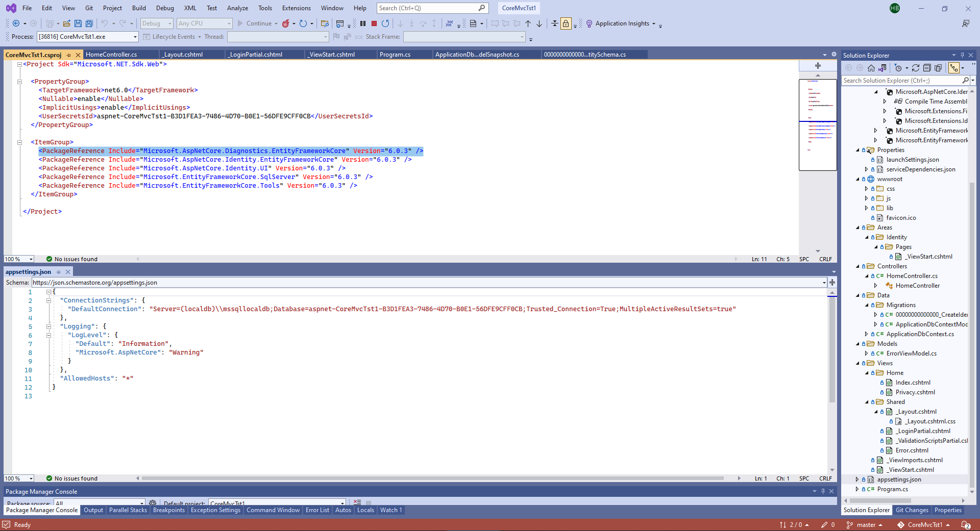The width and height of the screenshot is (980, 531).
Task: Collapse the Controllers folder node
Action: 857,266
